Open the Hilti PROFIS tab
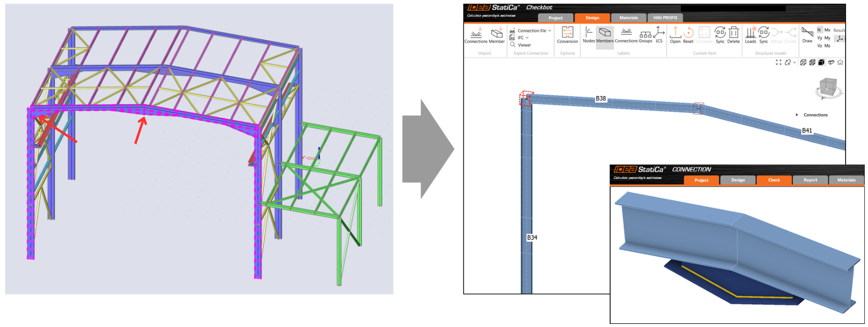The height and width of the screenshot is (327, 868). point(665,18)
